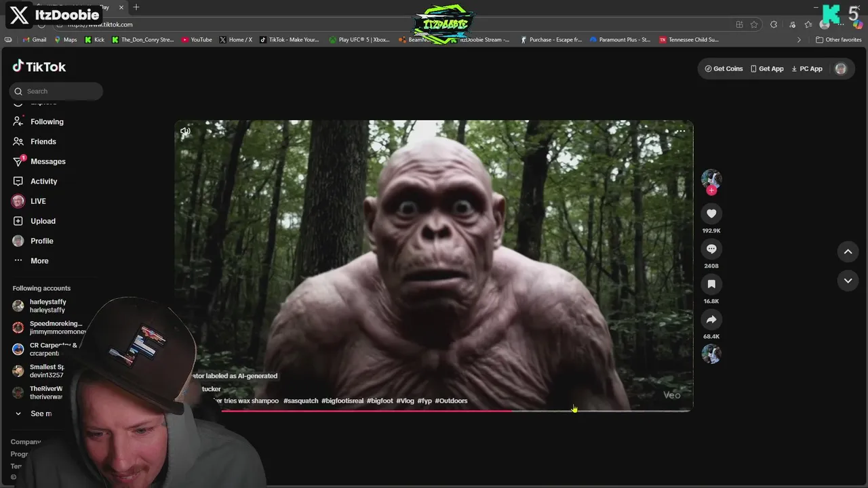Open the CR Carpenter following account
The height and width of the screenshot is (488, 868).
(x=46, y=349)
